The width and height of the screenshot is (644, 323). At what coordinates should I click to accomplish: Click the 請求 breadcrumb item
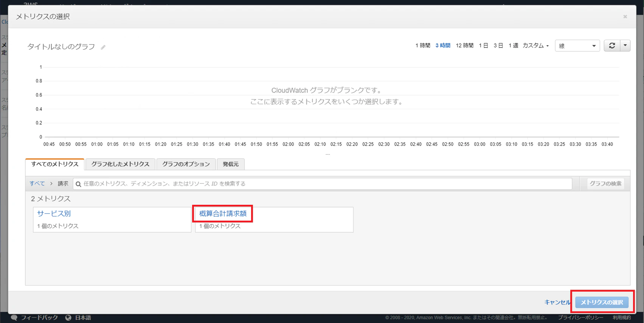pyautogui.click(x=63, y=184)
